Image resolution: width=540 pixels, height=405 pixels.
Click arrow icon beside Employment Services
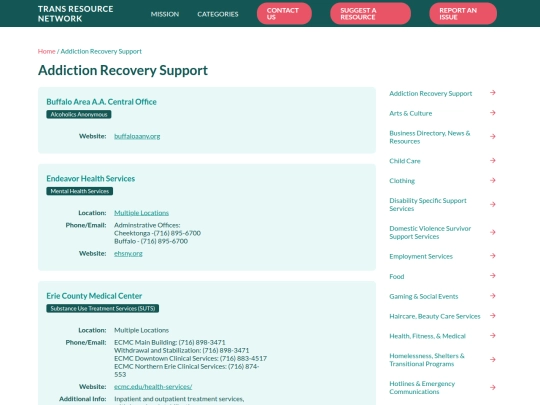pyautogui.click(x=493, y=256)
